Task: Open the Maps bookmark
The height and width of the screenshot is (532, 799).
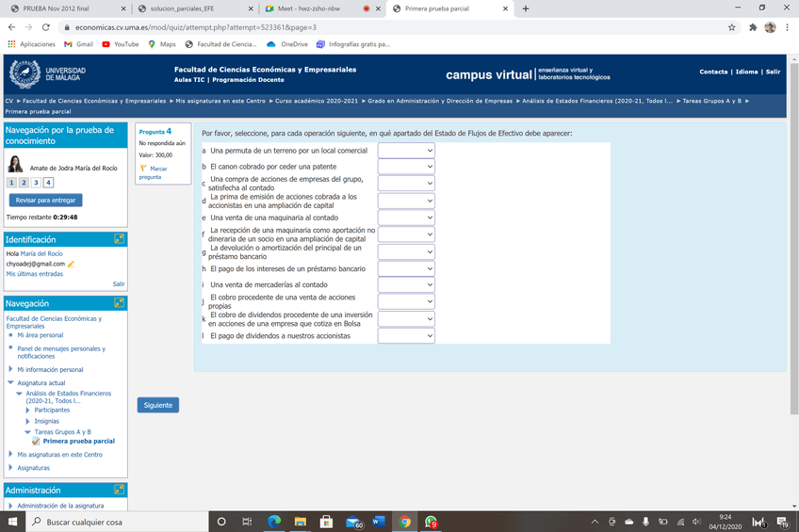Action: coord(162,44)
